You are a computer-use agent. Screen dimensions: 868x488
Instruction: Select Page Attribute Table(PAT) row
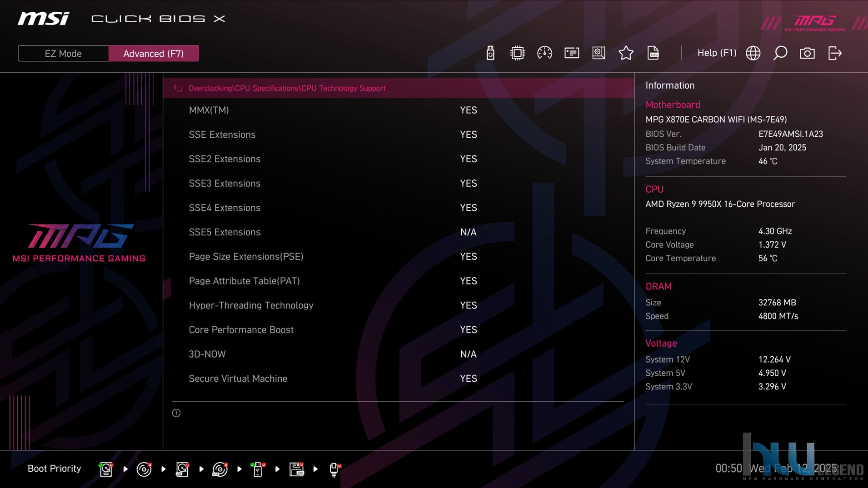398,281
